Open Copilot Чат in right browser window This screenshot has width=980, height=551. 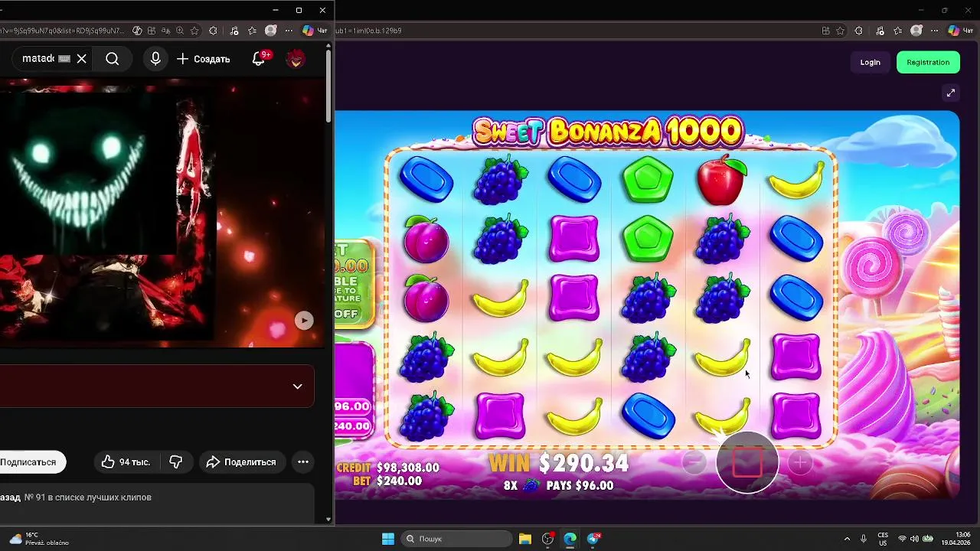coord(960,31)
